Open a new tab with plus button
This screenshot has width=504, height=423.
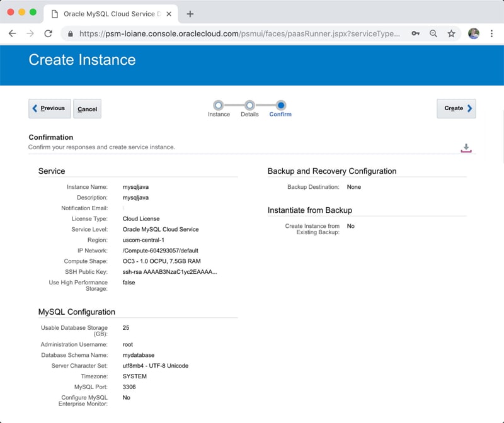[190, 14]
